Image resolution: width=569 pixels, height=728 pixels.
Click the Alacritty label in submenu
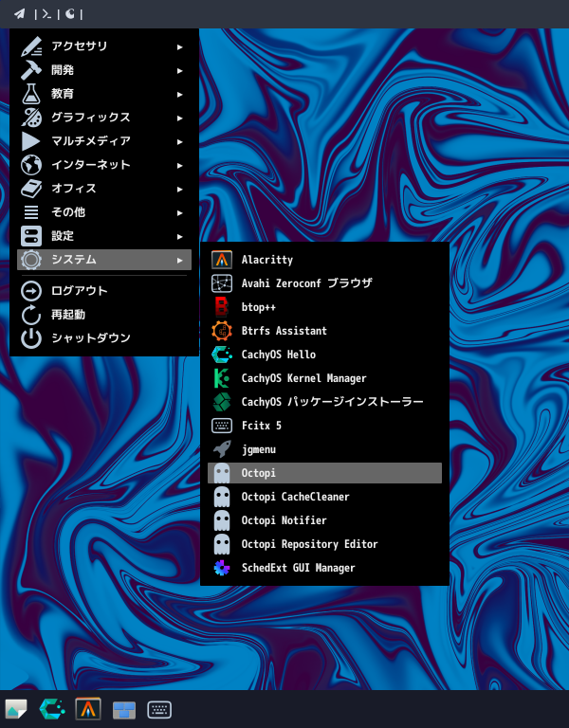(267, 260)
